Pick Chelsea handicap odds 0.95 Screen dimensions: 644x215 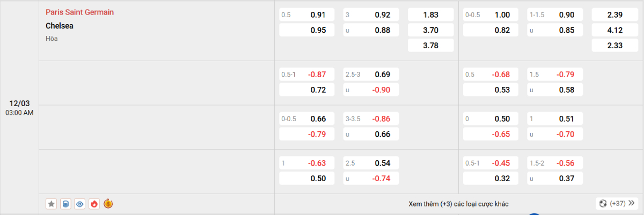(306, 30)
